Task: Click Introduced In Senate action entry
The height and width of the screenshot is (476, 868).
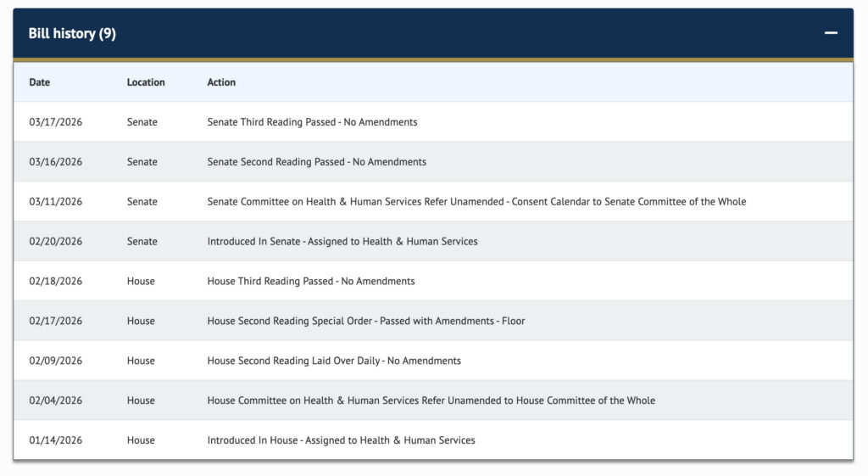Action: tap(342, 242)
